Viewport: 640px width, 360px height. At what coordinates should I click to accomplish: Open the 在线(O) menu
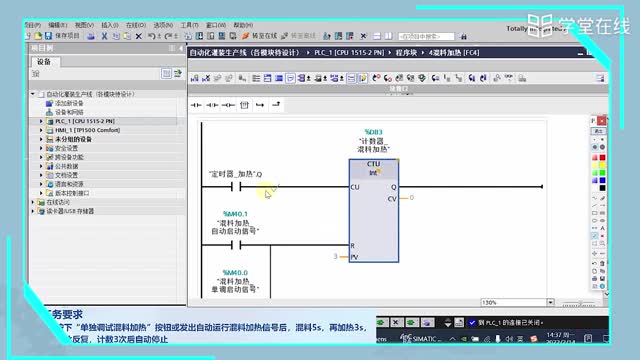(x=136, y=25)
